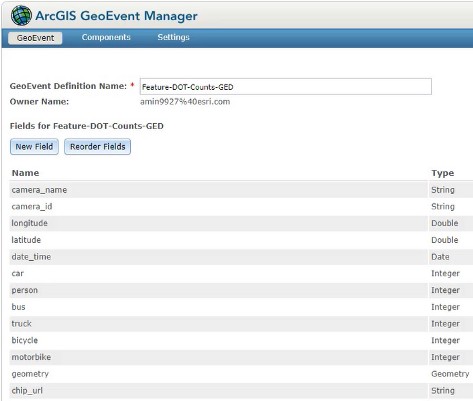
Task: Click the Name column header
Action: 25,173
